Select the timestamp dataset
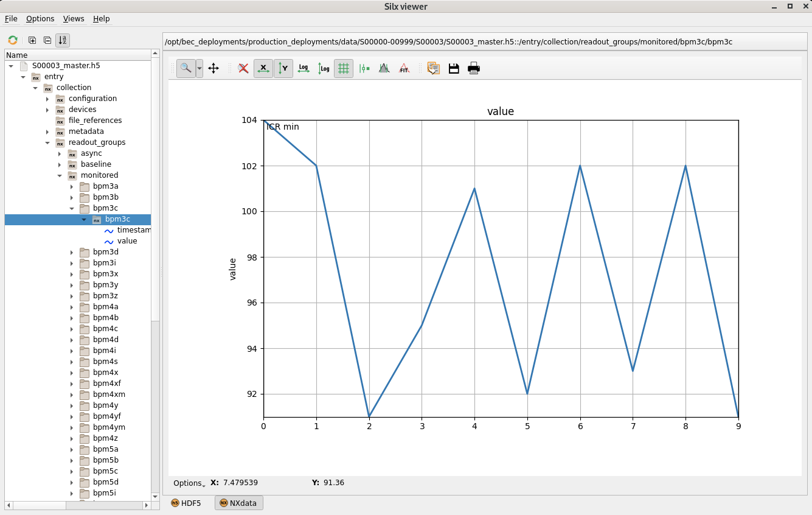 (134, 230)
